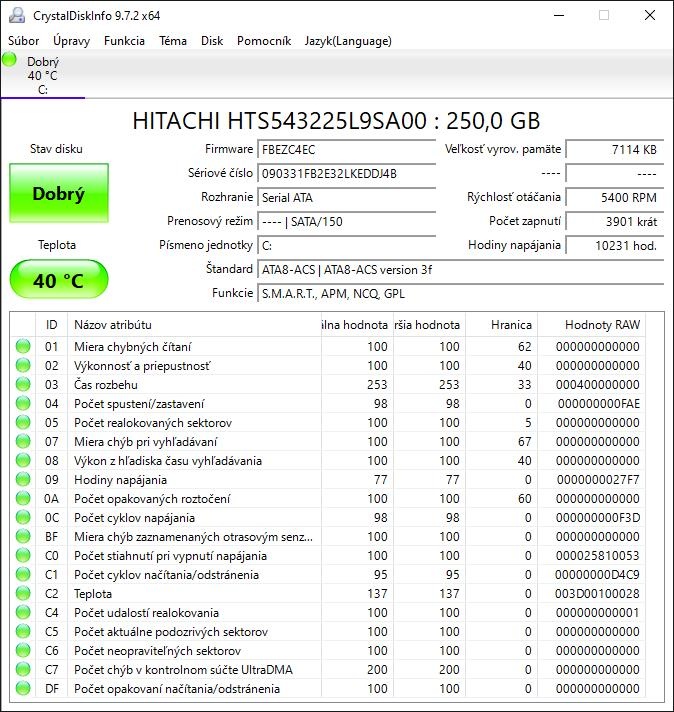Click the Hodnoty RAW column header
The width and height of the screenshot is (674, 712).
[x=592, y=325]
